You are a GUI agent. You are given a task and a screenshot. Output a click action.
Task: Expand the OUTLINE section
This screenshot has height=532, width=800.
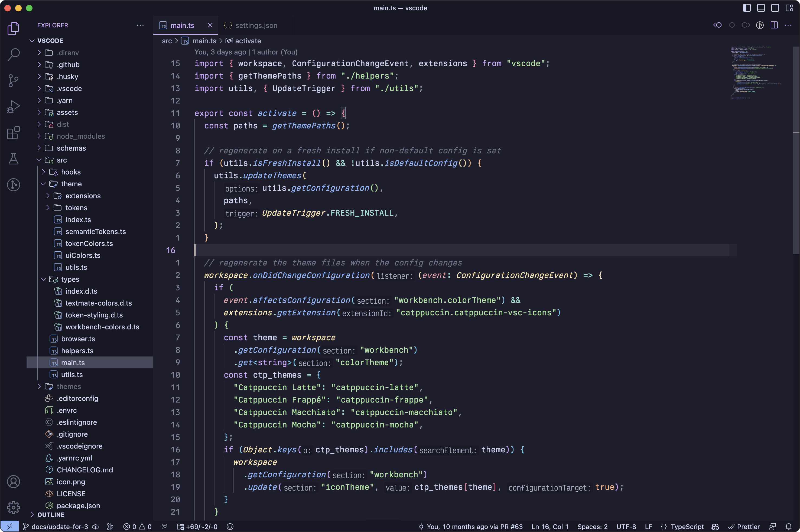tap(90, 515)
